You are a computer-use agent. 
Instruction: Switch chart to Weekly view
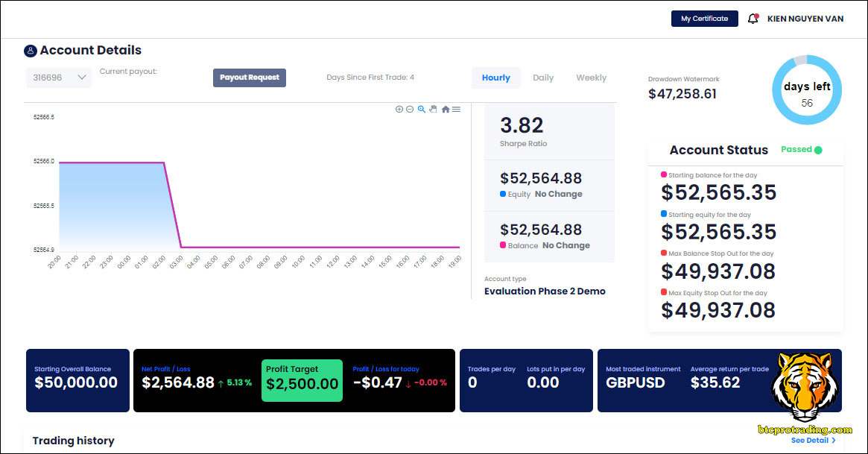coord(591,78)
